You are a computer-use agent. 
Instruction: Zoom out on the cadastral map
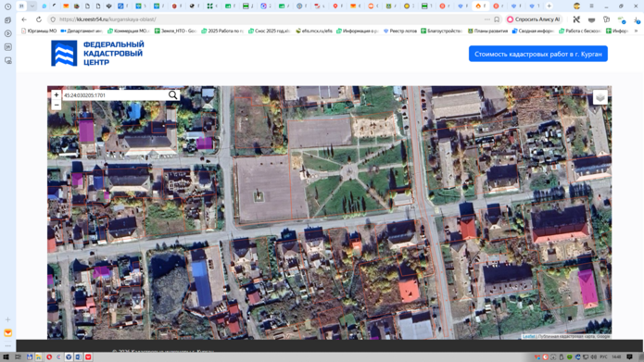click(x=57, y=105)
